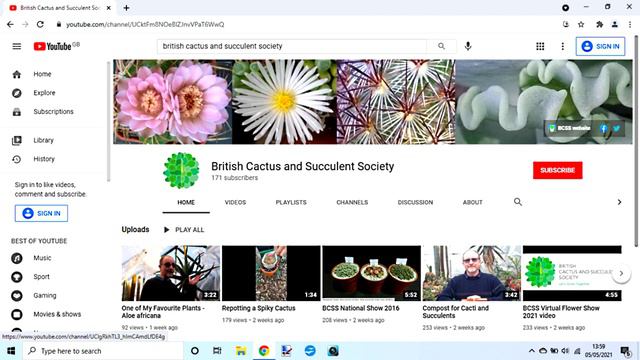Open "BCSS National Show 2016" title link
Image resolution: width=640 pixels, height=360 pixels.
[x=361, y=308]
